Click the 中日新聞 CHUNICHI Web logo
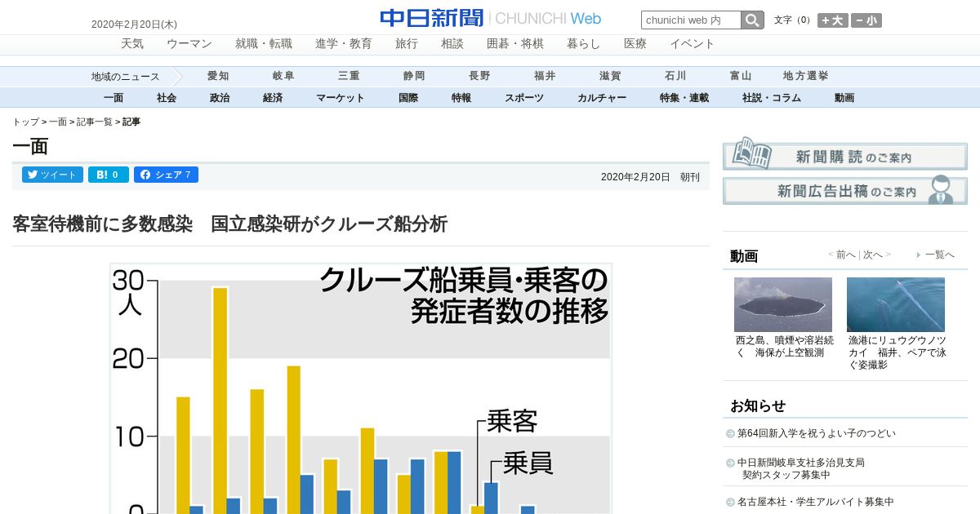980x514 pixels. 491,18
